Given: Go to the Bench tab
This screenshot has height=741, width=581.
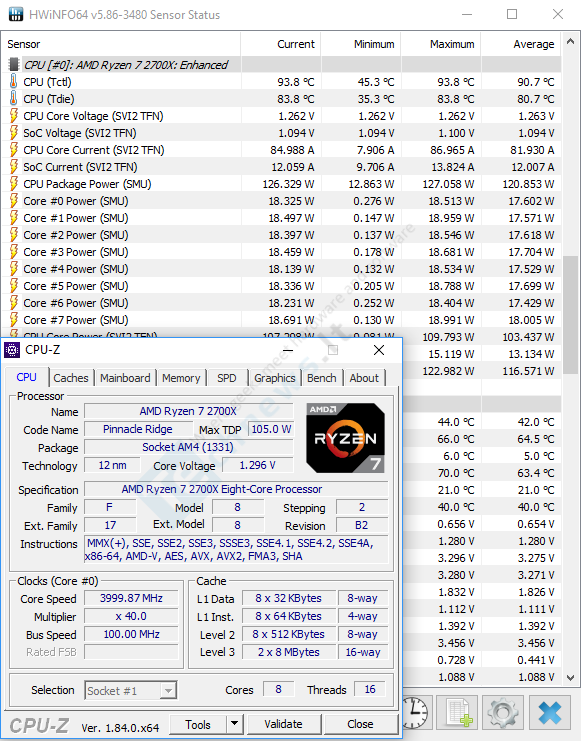Looking at the screenshot, I should tap(322, 378).
